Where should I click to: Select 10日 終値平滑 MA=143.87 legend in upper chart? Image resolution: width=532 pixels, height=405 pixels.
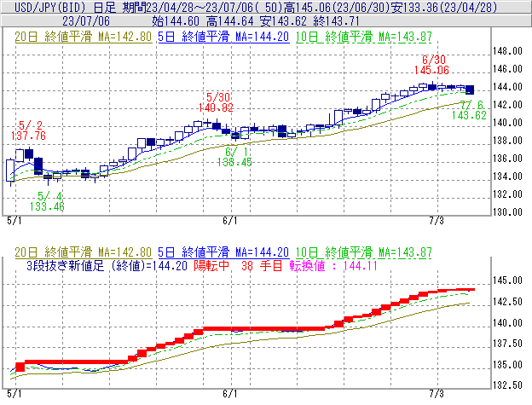(364, 37)
